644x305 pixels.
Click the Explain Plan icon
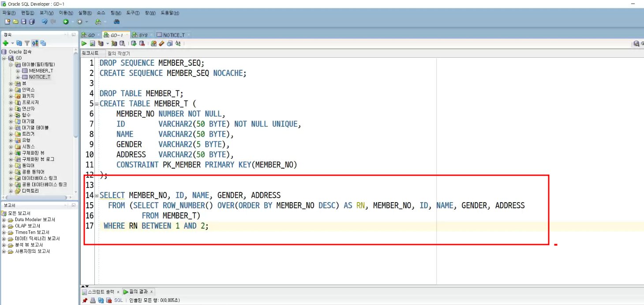pos(101,43)
